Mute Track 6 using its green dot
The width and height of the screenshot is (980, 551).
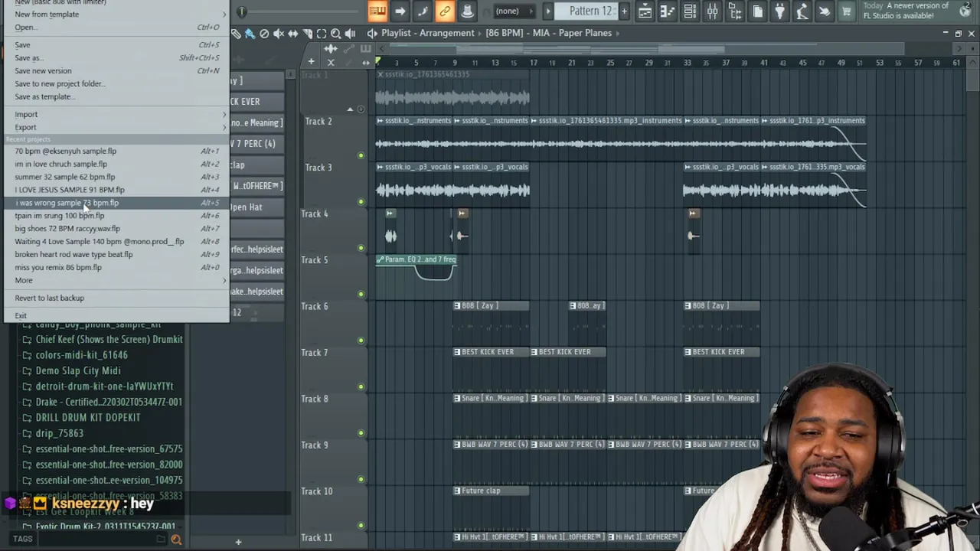pyautogui.click(x=361, y=341)
